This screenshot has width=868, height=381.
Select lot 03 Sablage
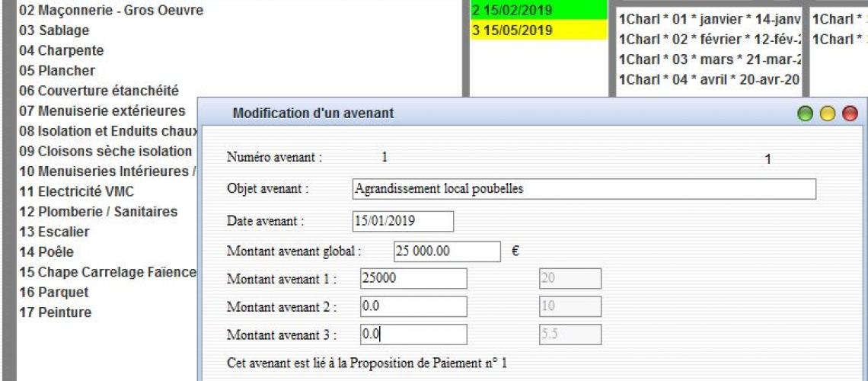click(x=54, y=30)
